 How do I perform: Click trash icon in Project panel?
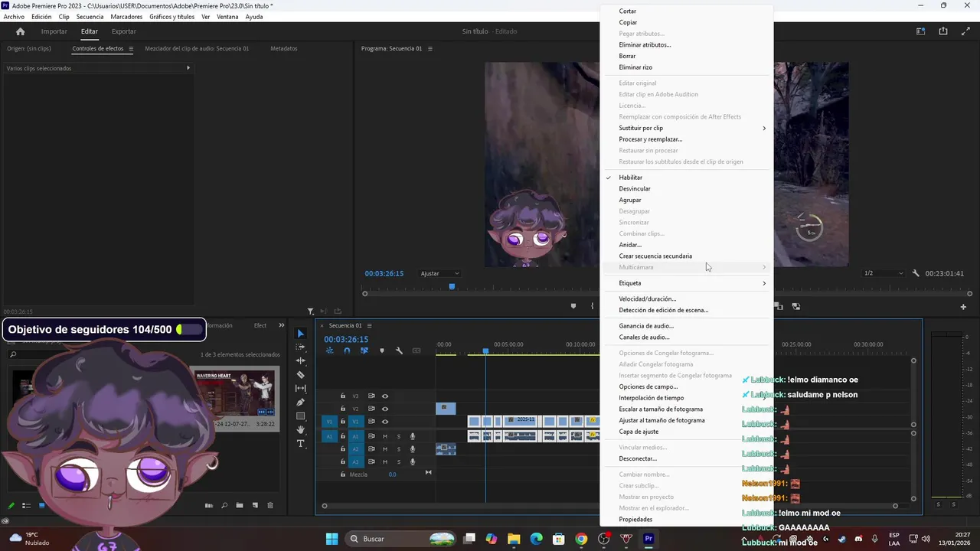pos(270,505)
